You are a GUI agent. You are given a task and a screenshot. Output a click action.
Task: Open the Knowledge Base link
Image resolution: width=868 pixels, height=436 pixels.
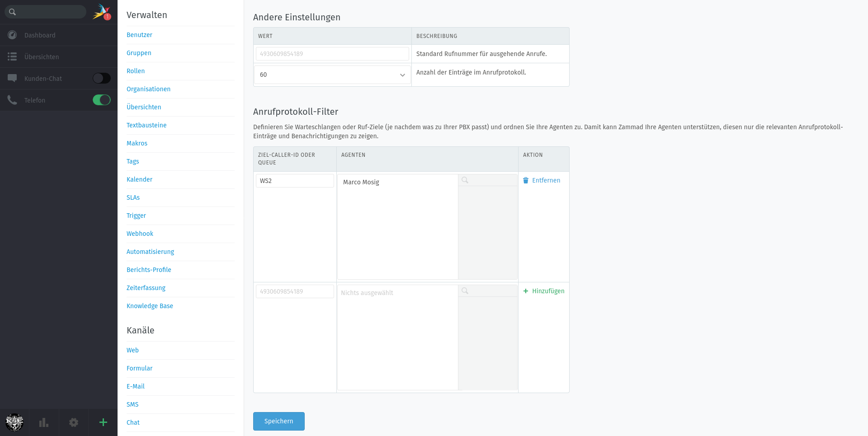click(150, 306)
